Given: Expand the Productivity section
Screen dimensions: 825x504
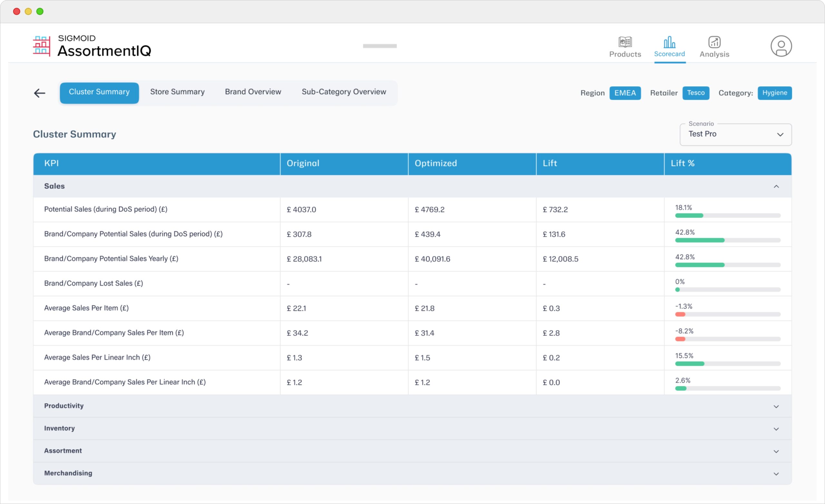Looking at the screenshot, I should [x=776, y=406].
